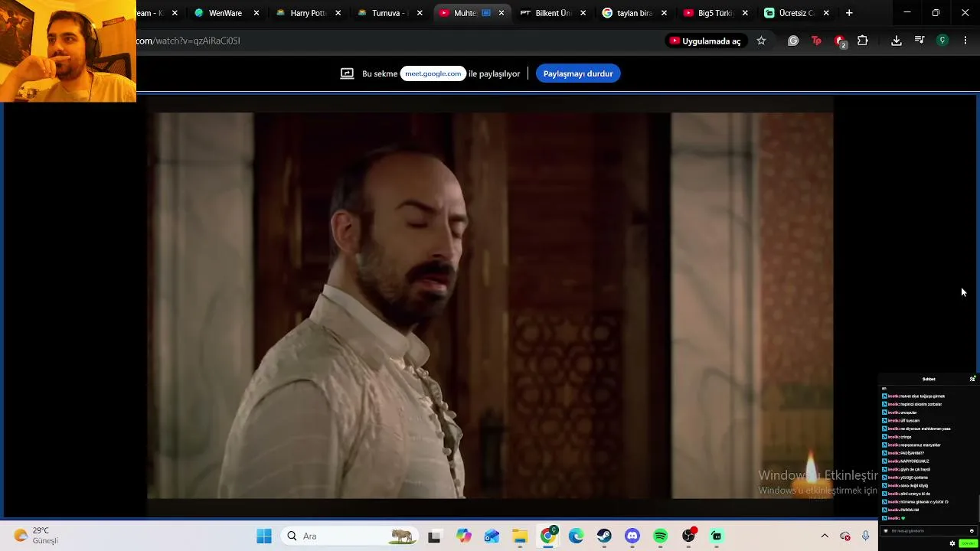Open a new browser tab
This screenshot has height=551, width=980.
[x=849, y=13]
